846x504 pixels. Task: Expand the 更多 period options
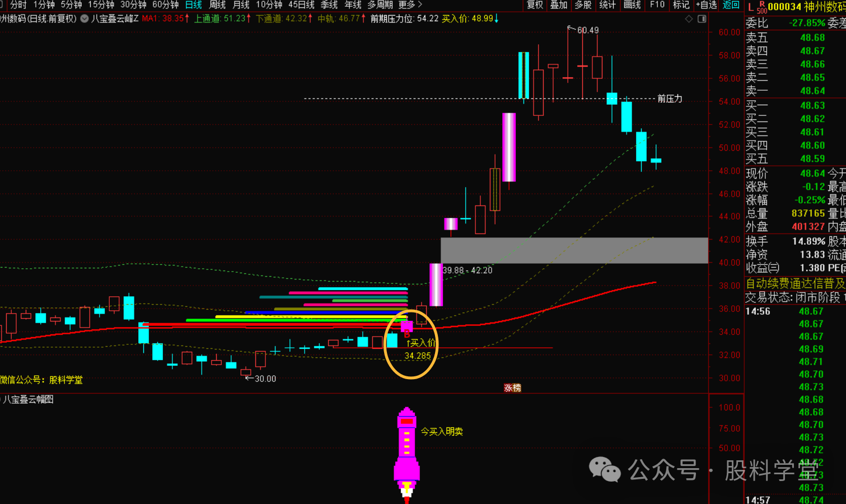pyautogui.click(x=410, y=5)
